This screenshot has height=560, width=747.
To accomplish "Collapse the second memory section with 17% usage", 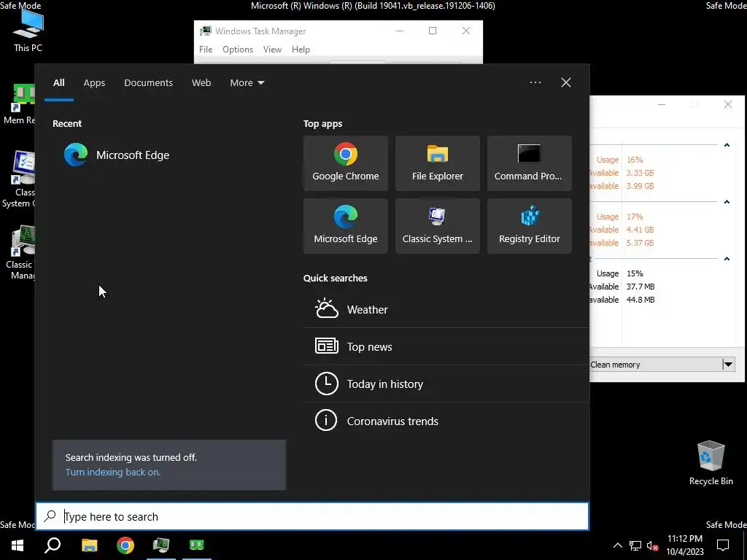I will point(727,202).
